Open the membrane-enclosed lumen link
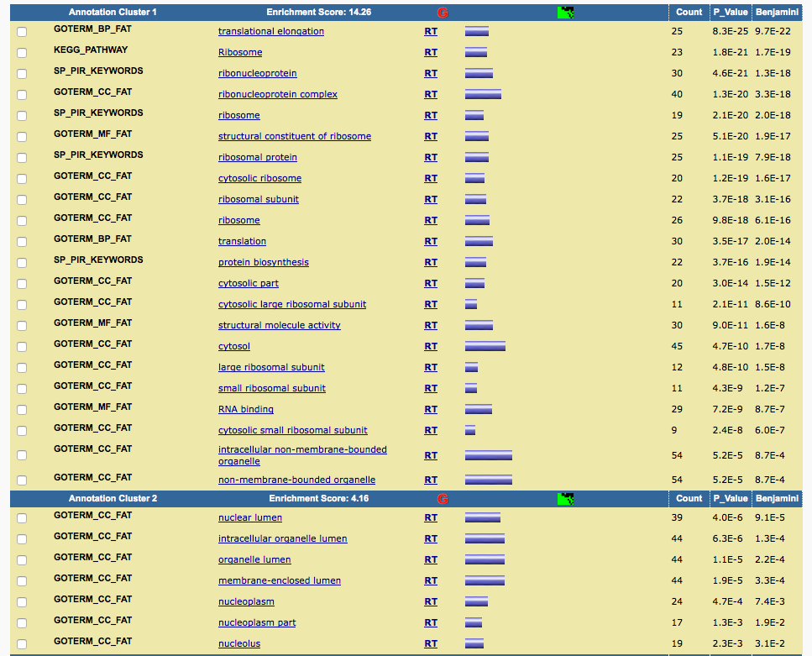This screenshot has height=656, width=812. point(280,580)
